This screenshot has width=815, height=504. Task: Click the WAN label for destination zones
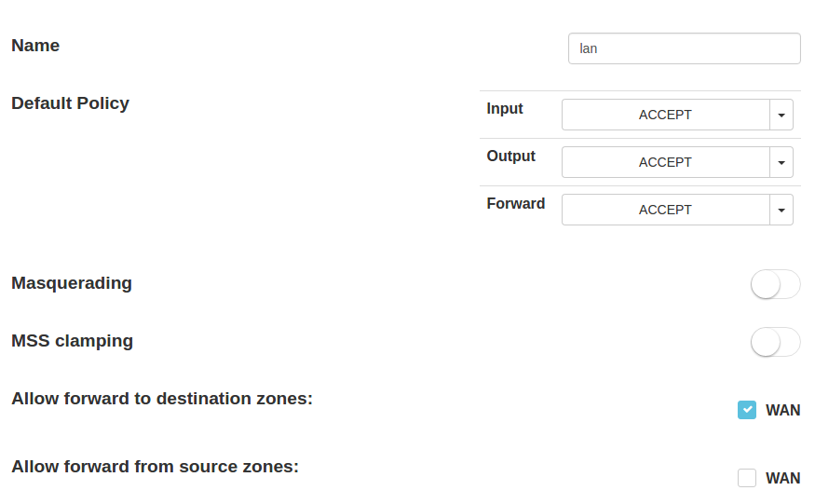point(782,410)
